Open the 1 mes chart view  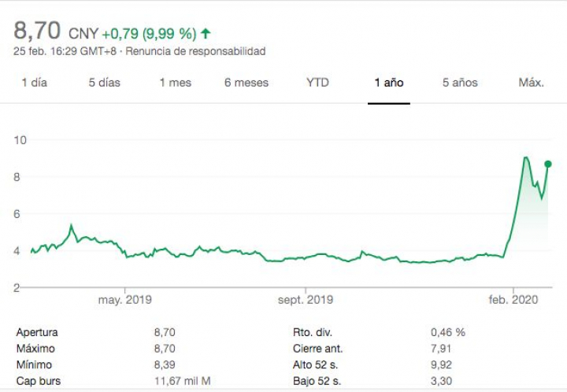pos(175,83)
